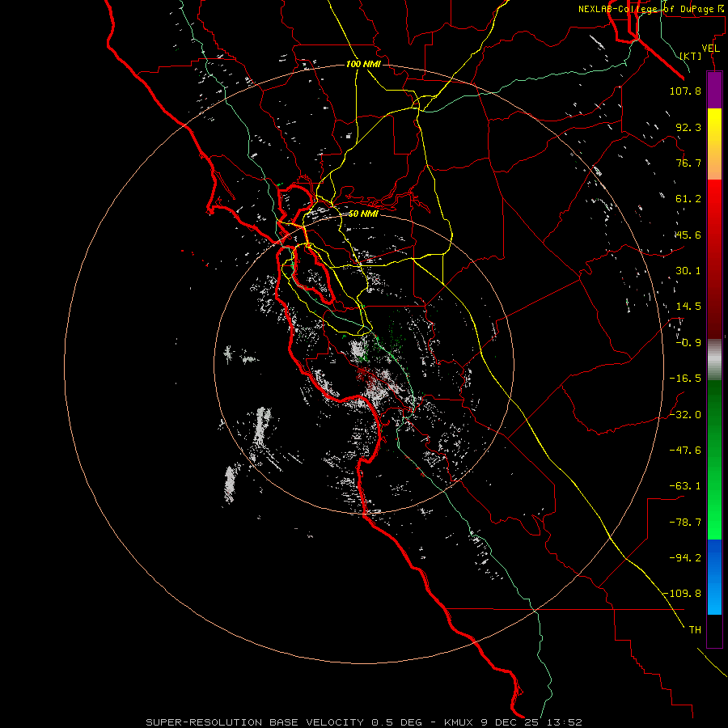
Task: Click the 30.1 velocity scale value
Action: point(688,271)
